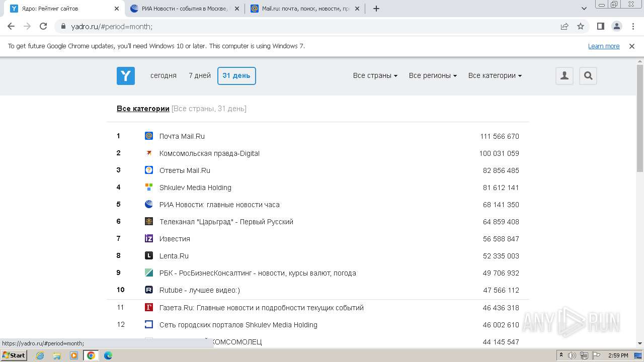Image resolution: width=644 pixels, height=362 pixels.
Task: Click the Почта Mail.Ru favicon
Action: click(x=149, y=136)
